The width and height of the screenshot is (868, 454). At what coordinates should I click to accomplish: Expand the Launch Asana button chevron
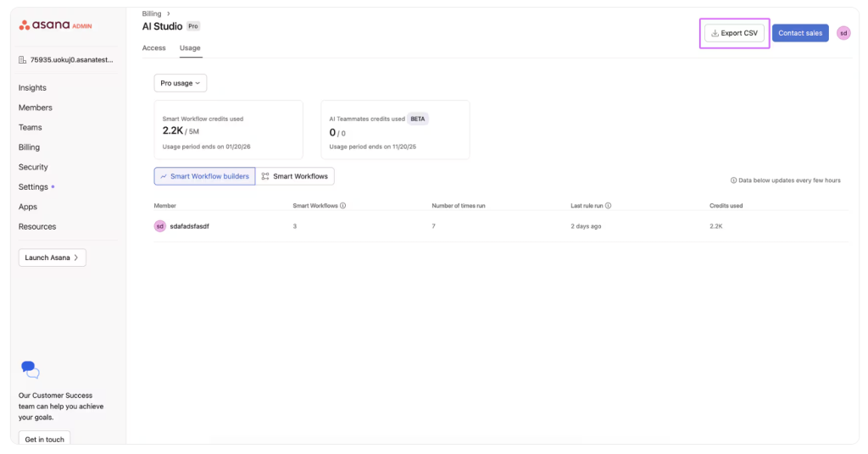[75, 257]
